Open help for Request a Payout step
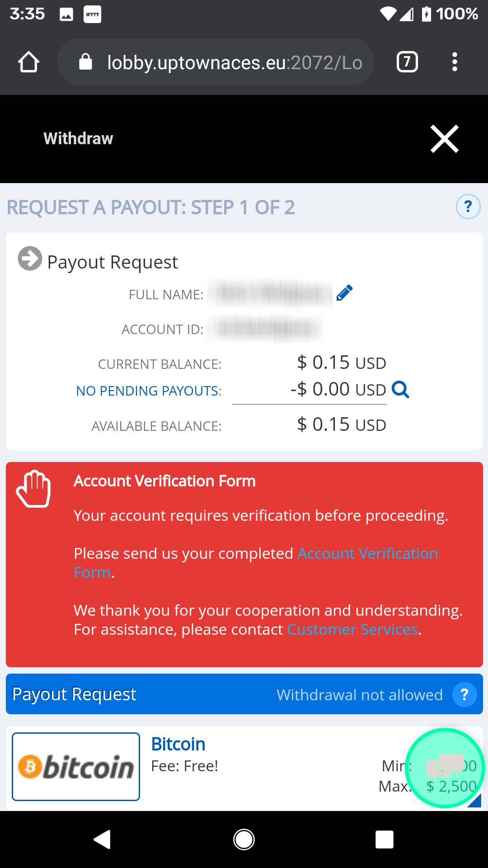Image resolution: width=488 pixels, height=868 pixels. click(468, 207)
